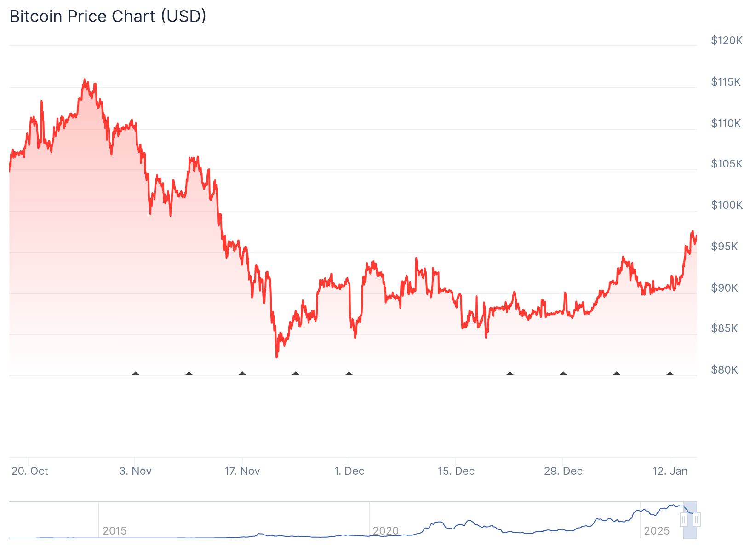Select the diamond marker near 17. Nov
The height and width of the screenshot is (552, 756).
241,374
